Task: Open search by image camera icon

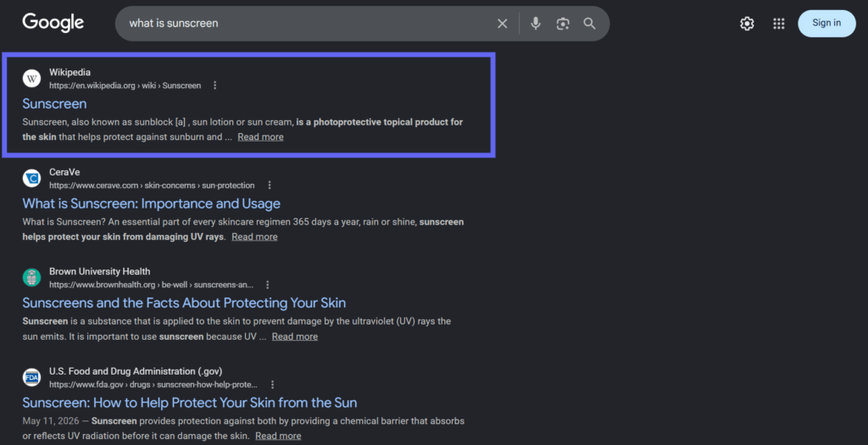Action: point(563,23)
